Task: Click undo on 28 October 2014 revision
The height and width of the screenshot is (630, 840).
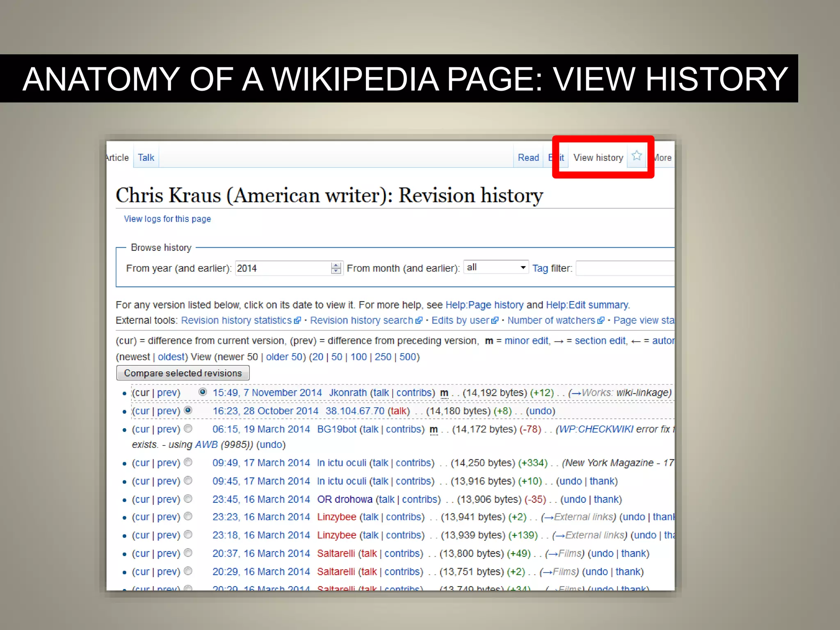Action: (541, 411)
